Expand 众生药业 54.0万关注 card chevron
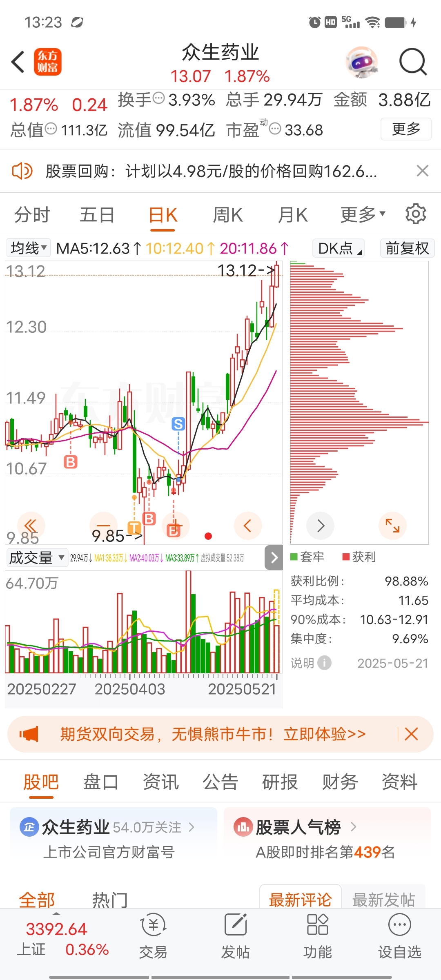 click(192, 827)
